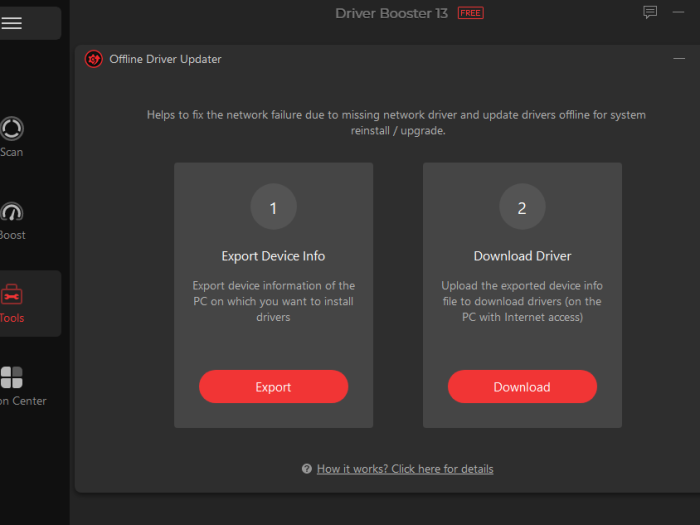Click the question mark help icon
The image size is (700, 525).
tap(307, 469)
